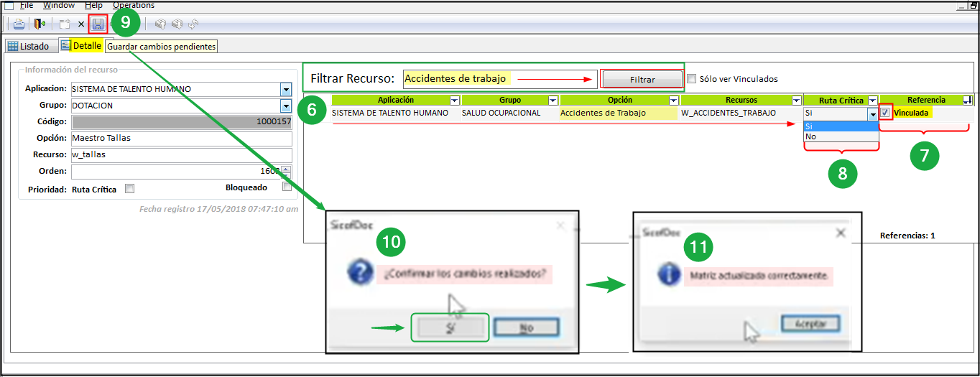This screenshot has height=377, width=980.
Task: Click the Referencias: 1 count text
Action: pos(907,236)
